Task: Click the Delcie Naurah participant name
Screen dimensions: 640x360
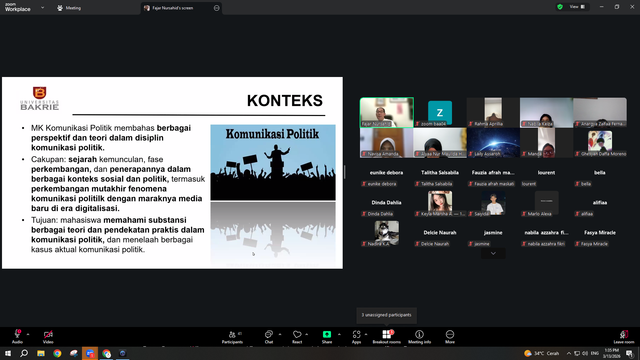Action: (x=440, y=233)
